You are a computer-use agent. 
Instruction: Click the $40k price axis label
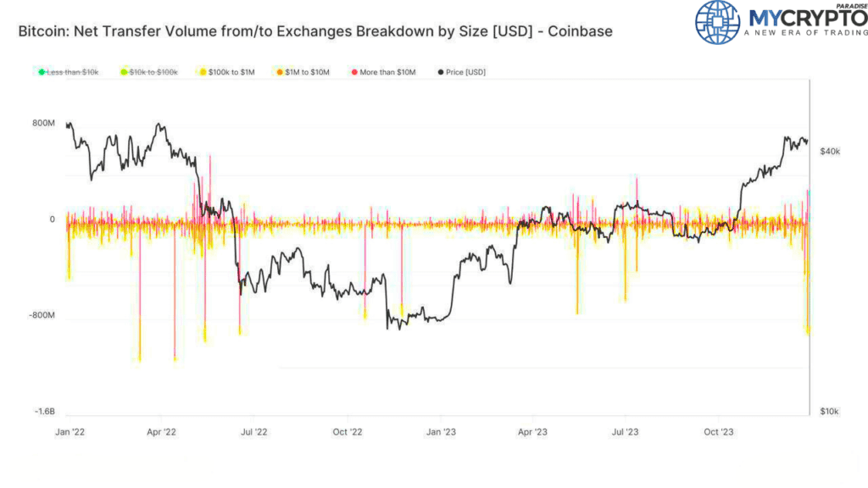[830, 152]
